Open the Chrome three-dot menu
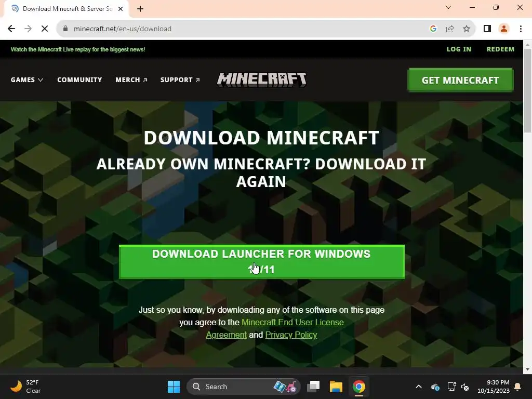This screenshot has height=399, width=532. 521,29
